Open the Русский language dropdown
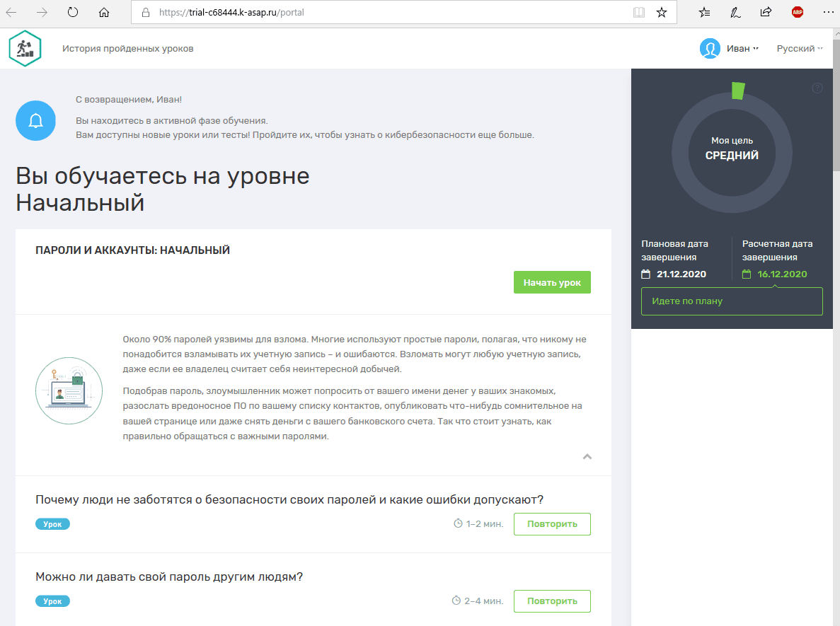Viewport: 840px width, 626px height. pos(799,49)
